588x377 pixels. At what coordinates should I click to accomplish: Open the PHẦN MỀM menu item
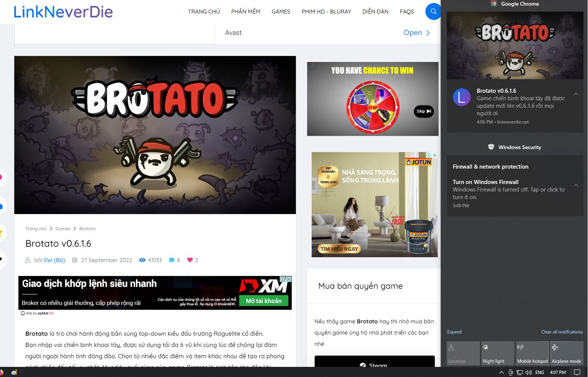click(246, 12)
